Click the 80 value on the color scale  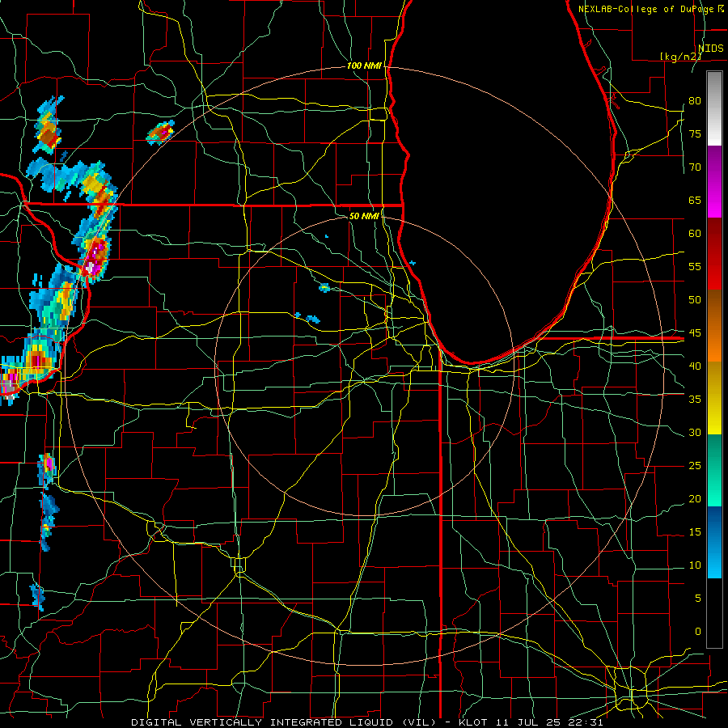[x=695, y=101]
